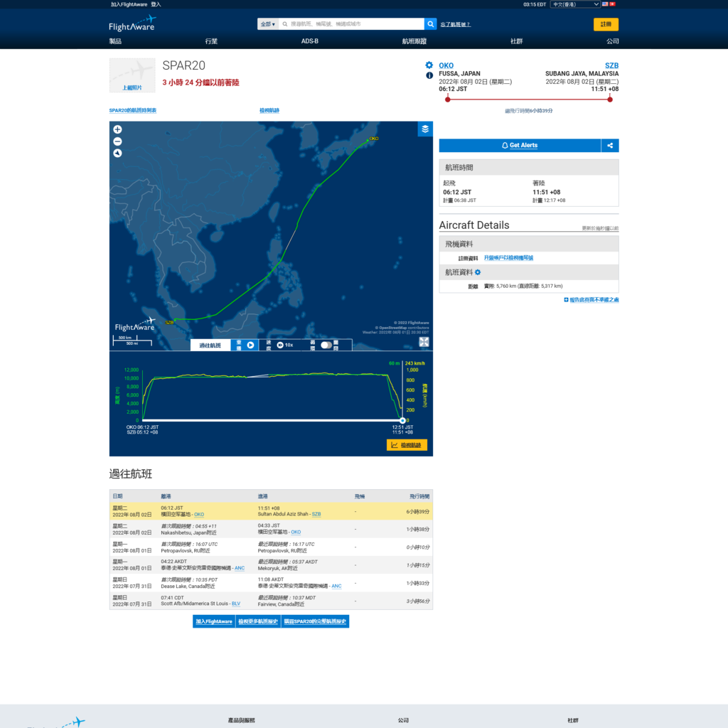This screenshot has height=728, width=728.
Task: Play the flight replay
Action: (x=250, y=345)
